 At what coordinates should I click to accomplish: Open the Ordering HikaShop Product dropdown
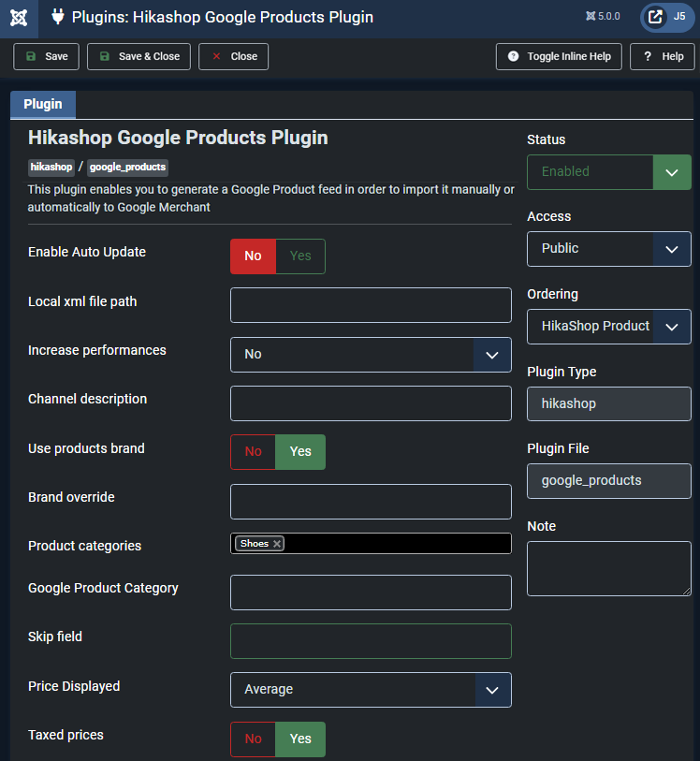609,327
